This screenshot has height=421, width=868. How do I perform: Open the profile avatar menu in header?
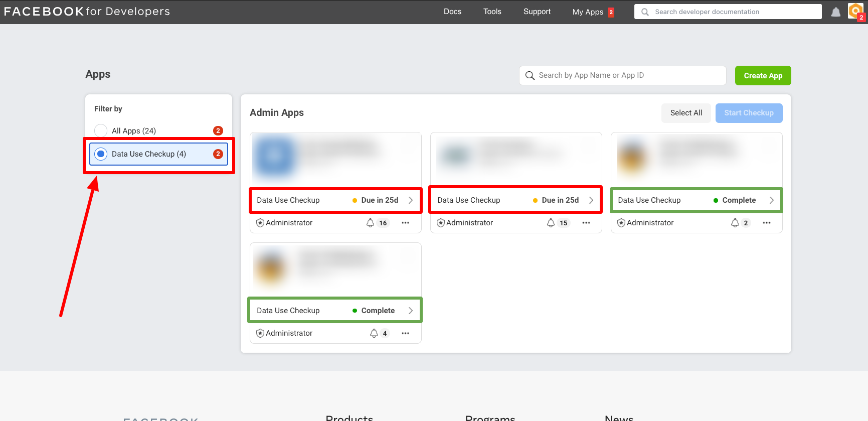pyautogui.click(x=855, y=11)
